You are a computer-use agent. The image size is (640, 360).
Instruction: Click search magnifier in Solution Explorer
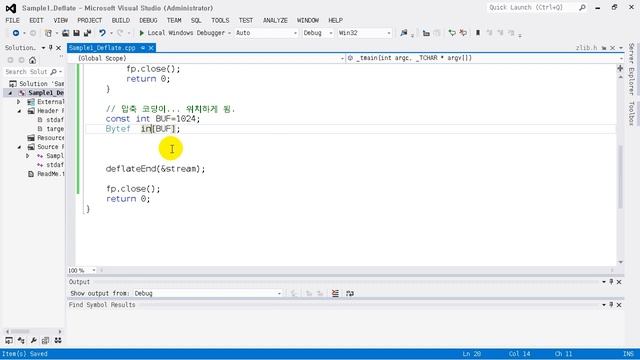[x=53, y=72]
